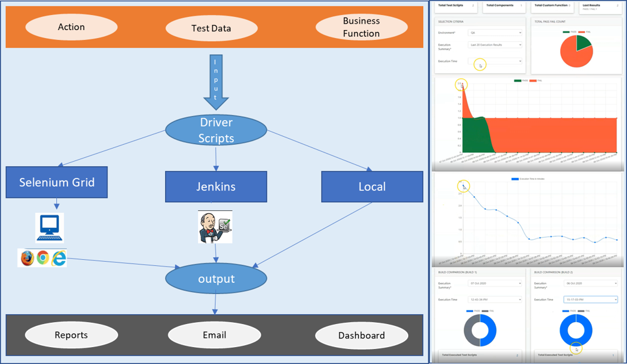This screenshot has height=364, width=627.
Task: Click the Driver Scripts ellipse
Action: click(x=216, y=130)
